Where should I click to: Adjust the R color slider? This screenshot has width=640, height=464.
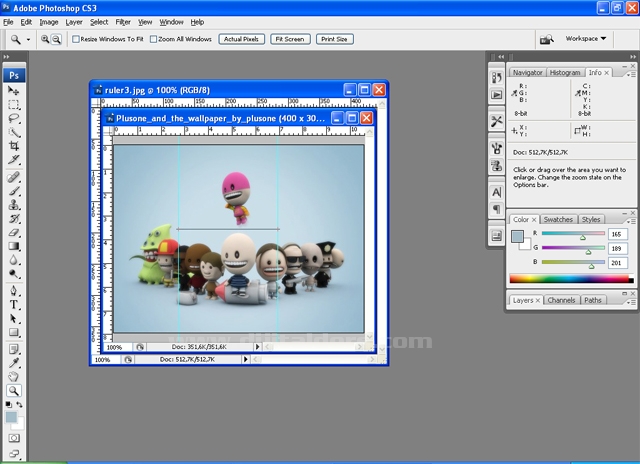582,238
